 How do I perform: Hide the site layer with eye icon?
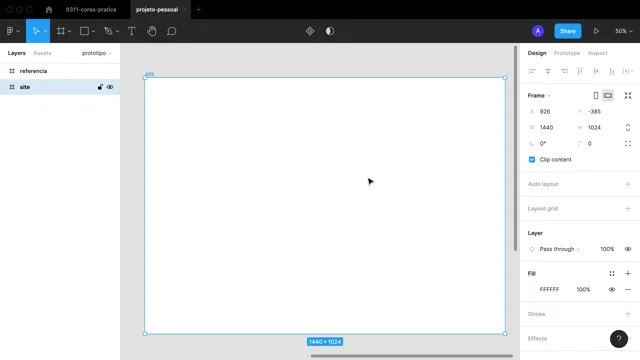110,87
